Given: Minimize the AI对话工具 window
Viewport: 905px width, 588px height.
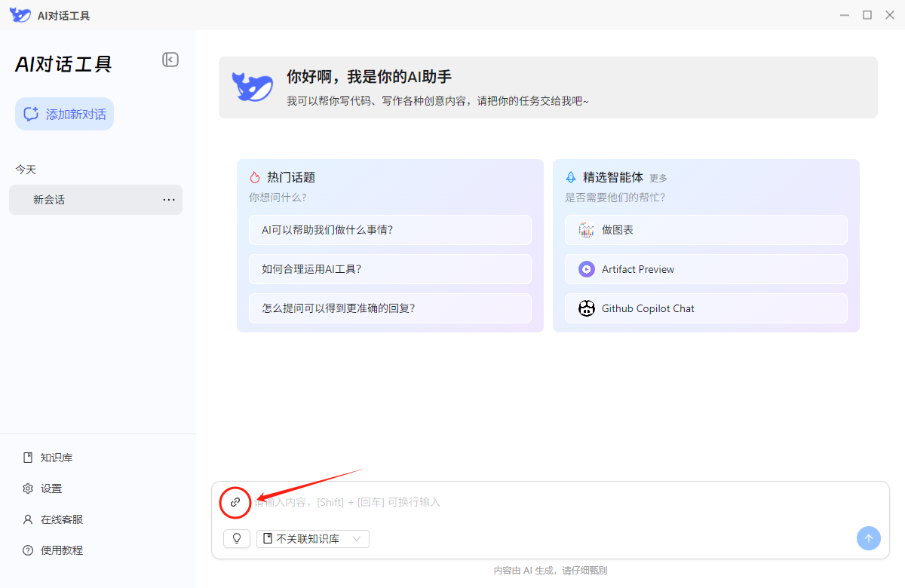Looking at the screenshot, I should (845, 15).
